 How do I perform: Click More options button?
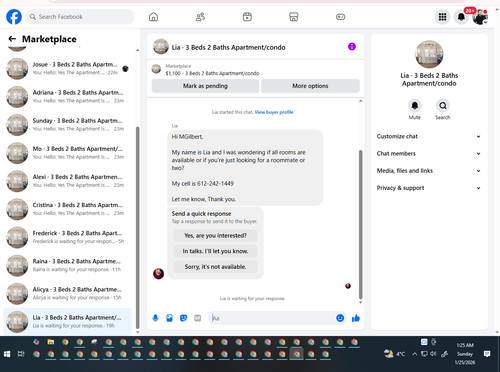310,86
